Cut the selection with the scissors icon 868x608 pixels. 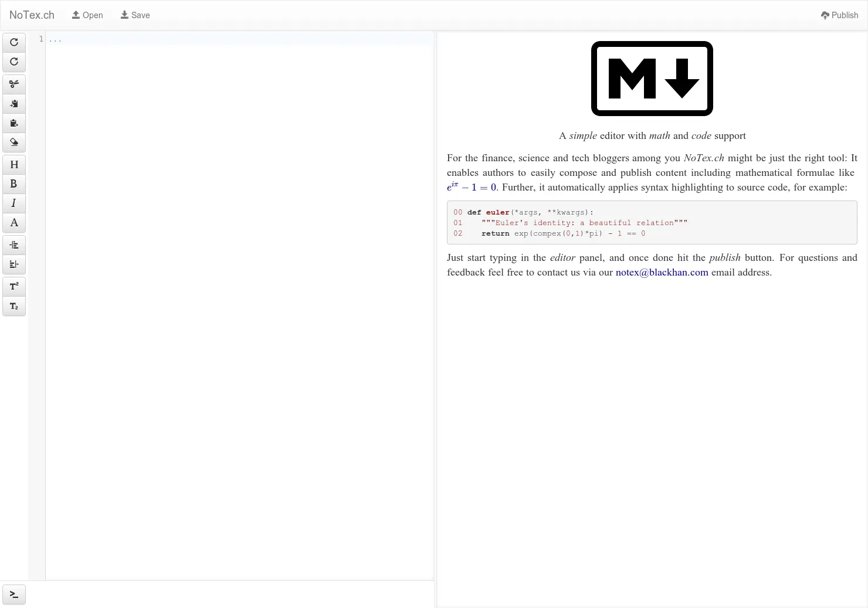(x=14, y=84)
